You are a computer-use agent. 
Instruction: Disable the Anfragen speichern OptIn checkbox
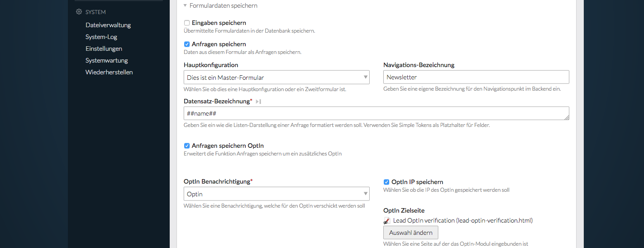[187, 146]
